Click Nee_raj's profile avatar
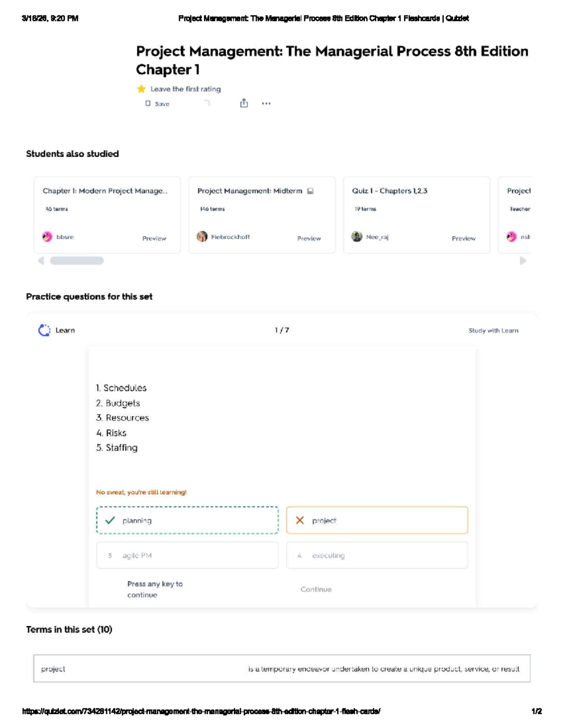Image resolution: width=563 pixels, height=728 pixels. tap(357, 237)
